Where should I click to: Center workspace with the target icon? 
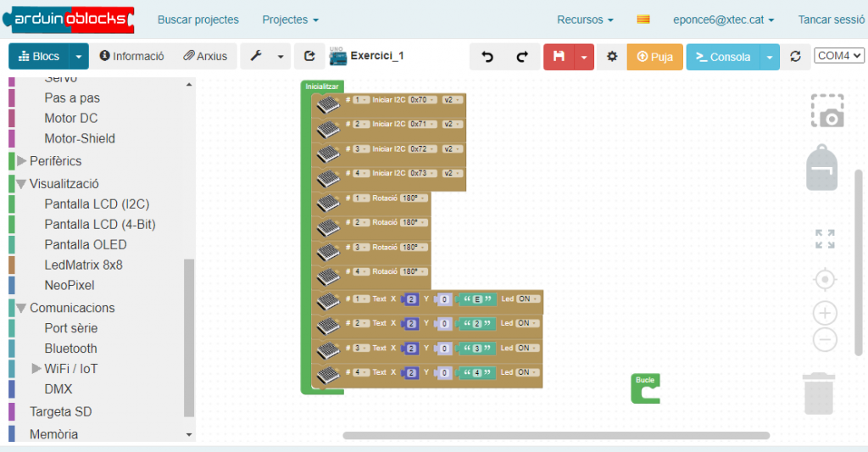point(825,279)
